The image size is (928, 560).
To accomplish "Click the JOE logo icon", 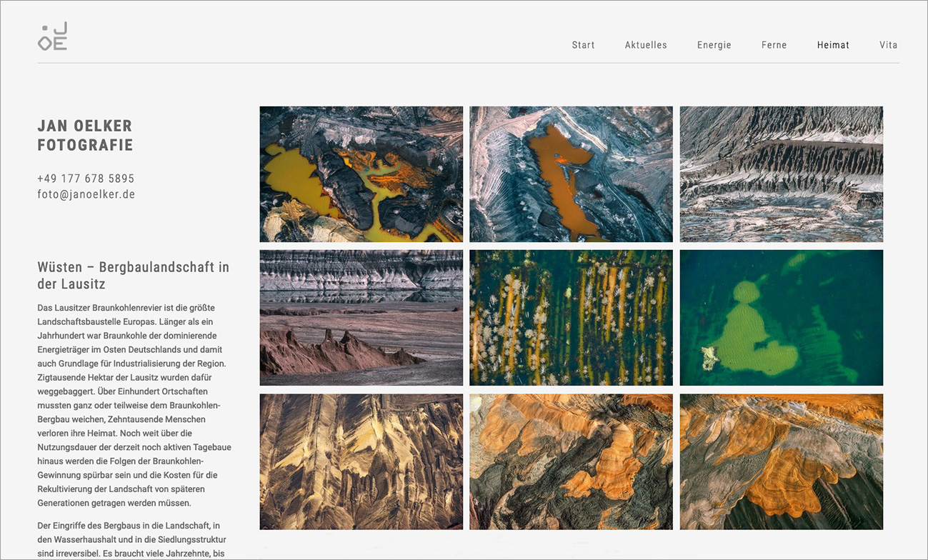I will click(x=53, y=36).
